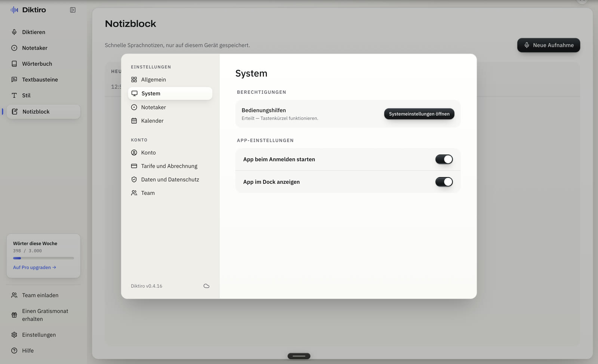Open Diktieren via microphone icon in sidebar
This screenshot has width=598, height=364.
pyautogui.click(x=14, y=32)
